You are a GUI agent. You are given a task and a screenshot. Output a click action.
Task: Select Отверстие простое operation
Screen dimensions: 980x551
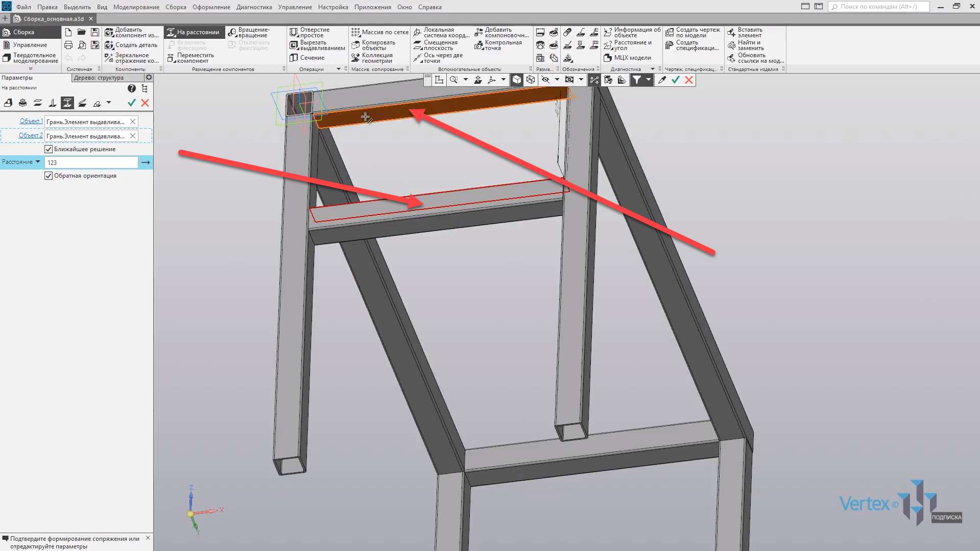(x=310, y=32)
